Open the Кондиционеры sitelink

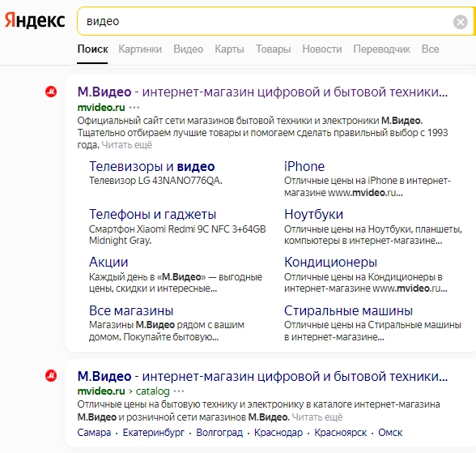click(x=330, y=262)
